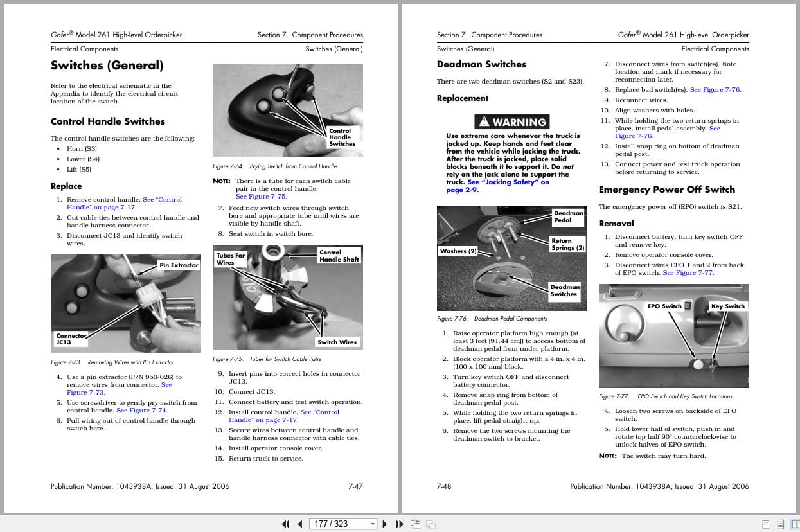The image size is (800, 532).
Task: Switch to single page layout
Action: [x=765, y=524]
